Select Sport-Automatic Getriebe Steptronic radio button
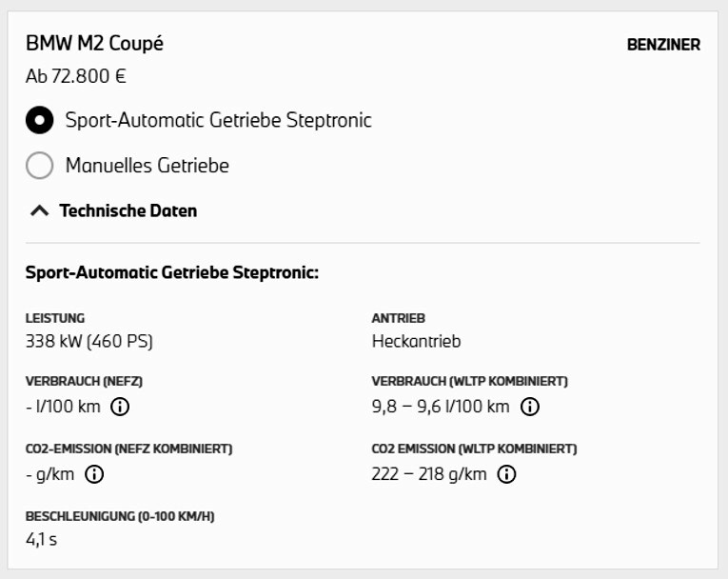The width and height of the screenshot is (728, 579). (39, 120)
